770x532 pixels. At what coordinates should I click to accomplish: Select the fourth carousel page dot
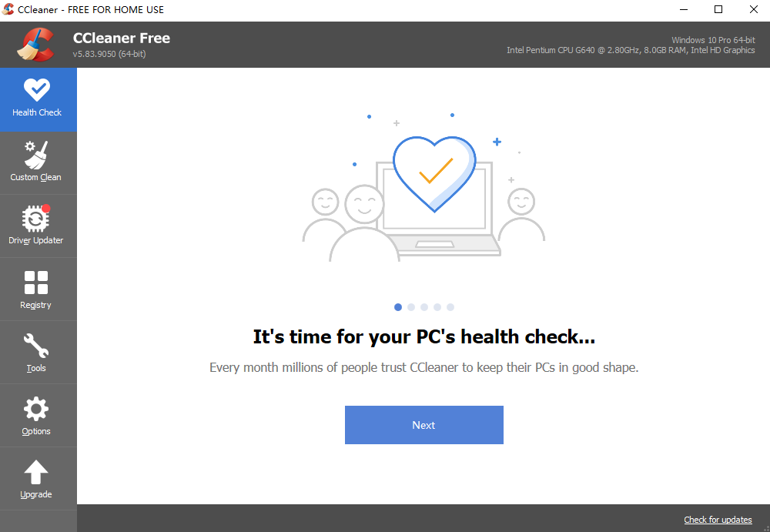437,307
